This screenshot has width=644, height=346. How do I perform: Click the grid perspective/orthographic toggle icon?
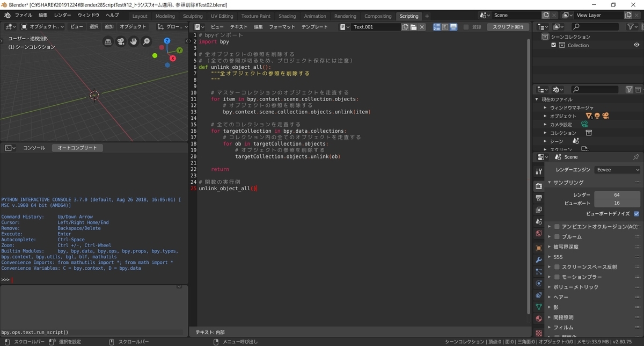108,41
